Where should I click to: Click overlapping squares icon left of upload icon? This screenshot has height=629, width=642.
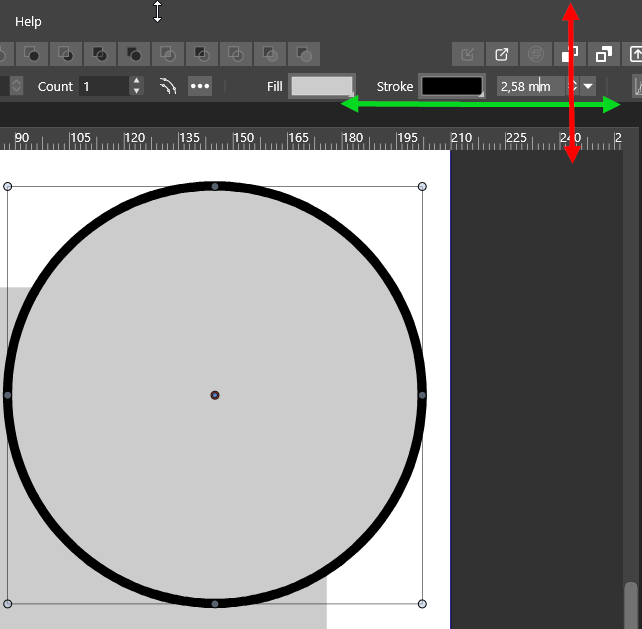[603, 54]
